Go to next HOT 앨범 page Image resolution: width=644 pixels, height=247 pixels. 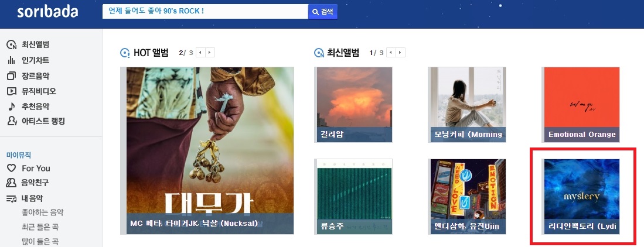(x=210, y=53)
